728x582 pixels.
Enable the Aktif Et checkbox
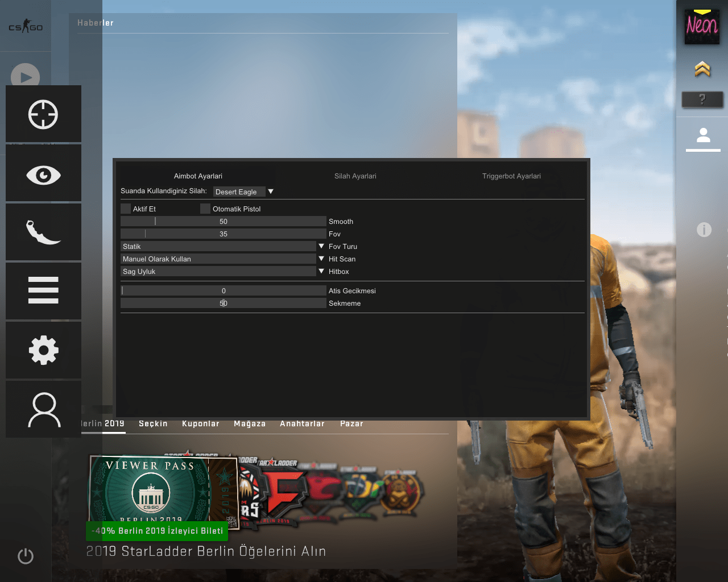pyautogui.click(x=126, y=209)
